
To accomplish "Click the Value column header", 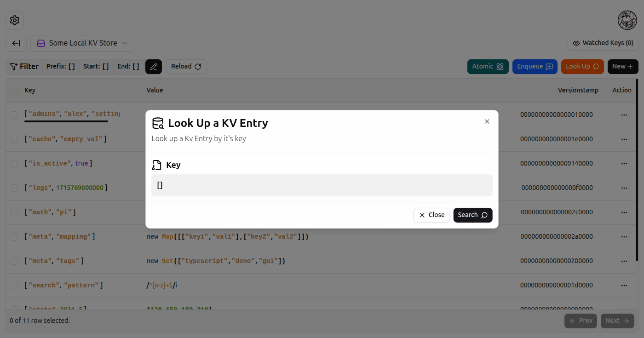I will point(155,91).
